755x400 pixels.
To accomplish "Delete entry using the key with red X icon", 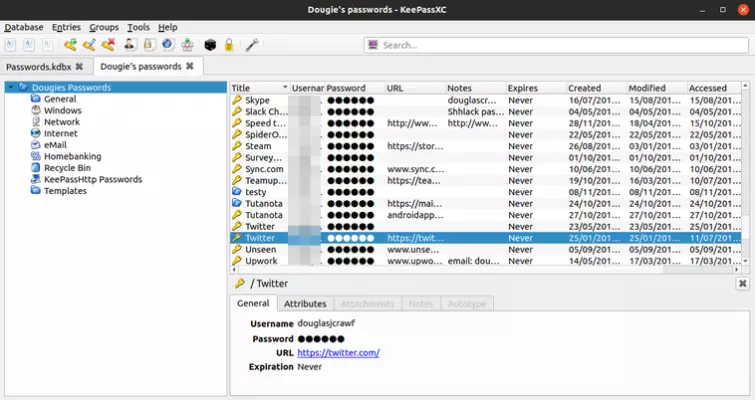I will coord(108,45).
